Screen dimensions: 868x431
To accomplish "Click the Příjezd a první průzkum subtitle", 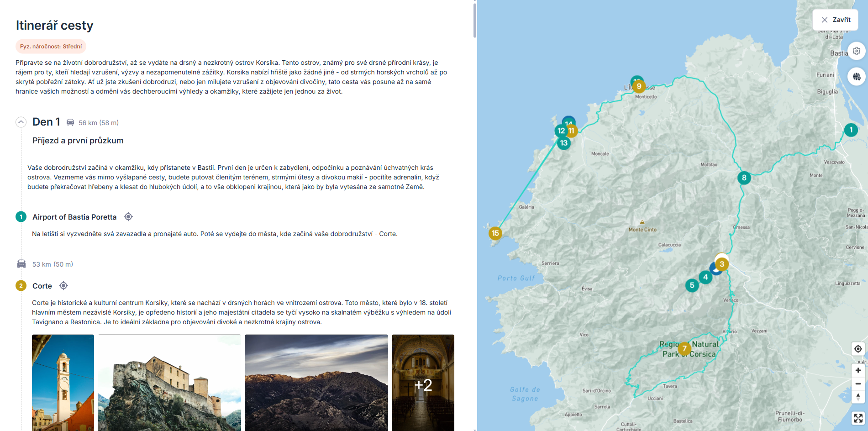I will coord(78,141).
